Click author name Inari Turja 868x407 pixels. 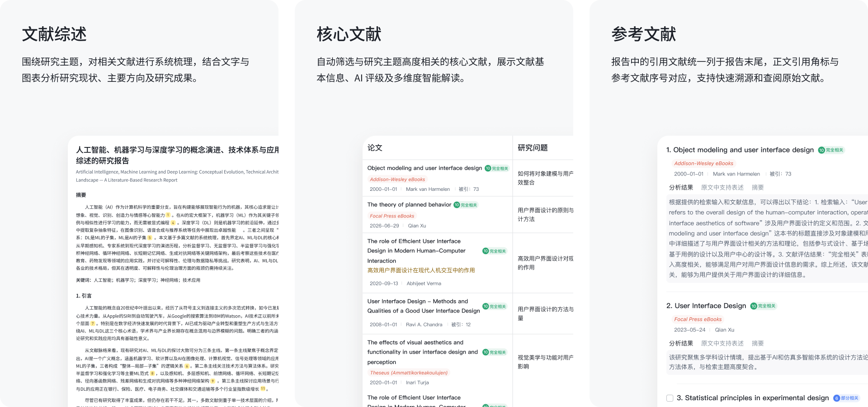click(417, 383)
